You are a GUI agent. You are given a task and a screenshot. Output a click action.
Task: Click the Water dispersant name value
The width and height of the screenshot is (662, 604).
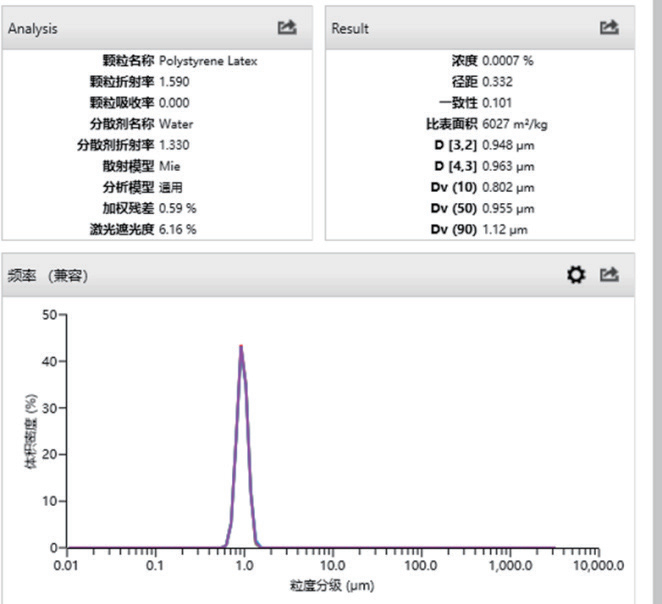176,124
